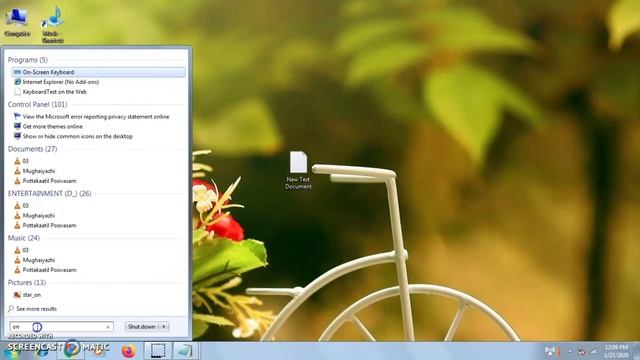Show hidden tray icons arrow
640x360 pixels.
pos(570,351)
